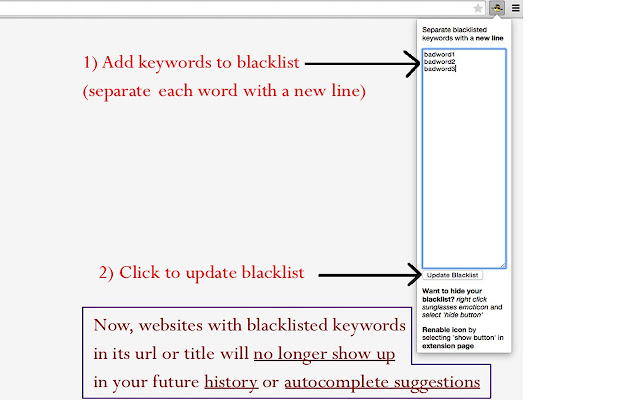Click the underlined 'no longer show up' text

click(x=323, y=354)
